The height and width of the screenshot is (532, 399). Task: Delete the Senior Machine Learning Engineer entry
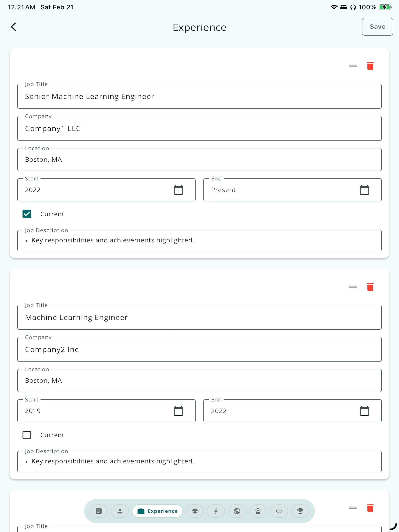point(370,66)
